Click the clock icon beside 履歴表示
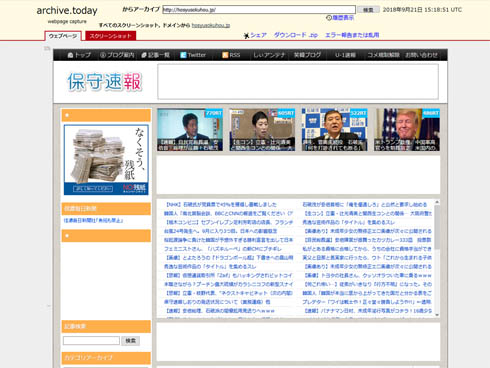This screenshot has height=368, width=490. point(329,18)
